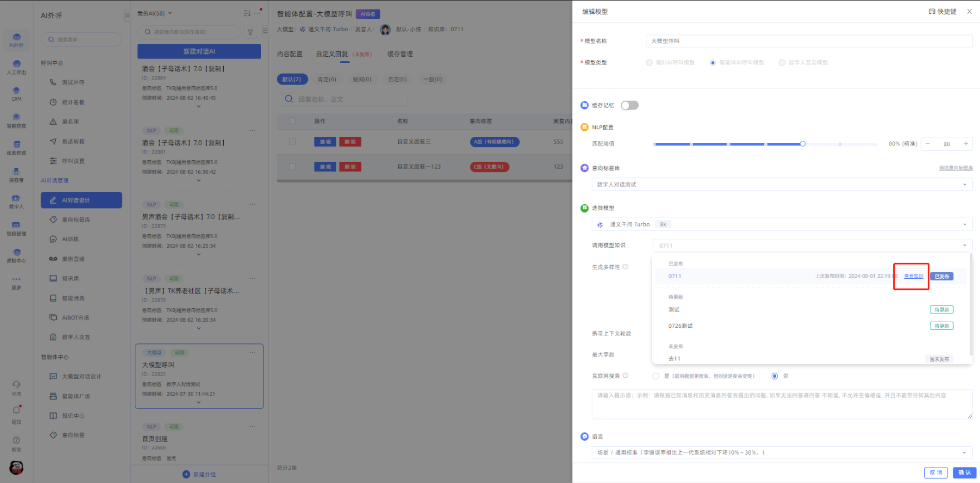
Task: Toggle the 缓存记忆 switch
Action: point(629,105)
